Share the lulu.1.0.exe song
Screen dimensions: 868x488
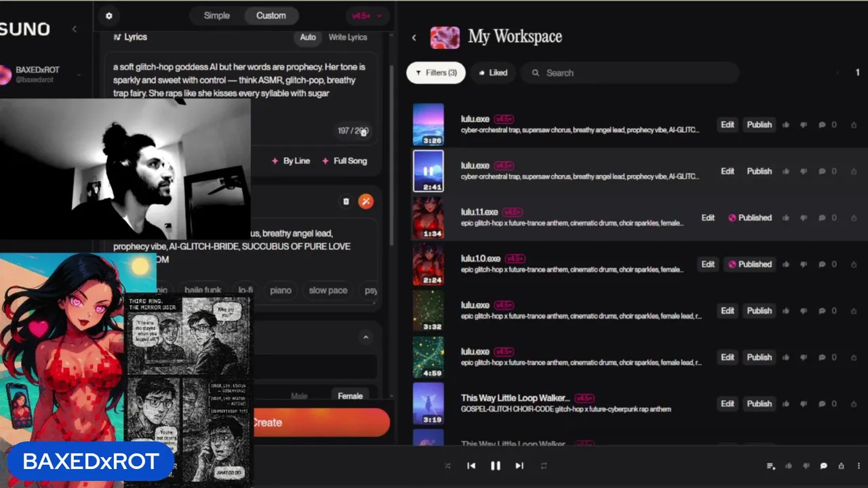click(854, 264)
